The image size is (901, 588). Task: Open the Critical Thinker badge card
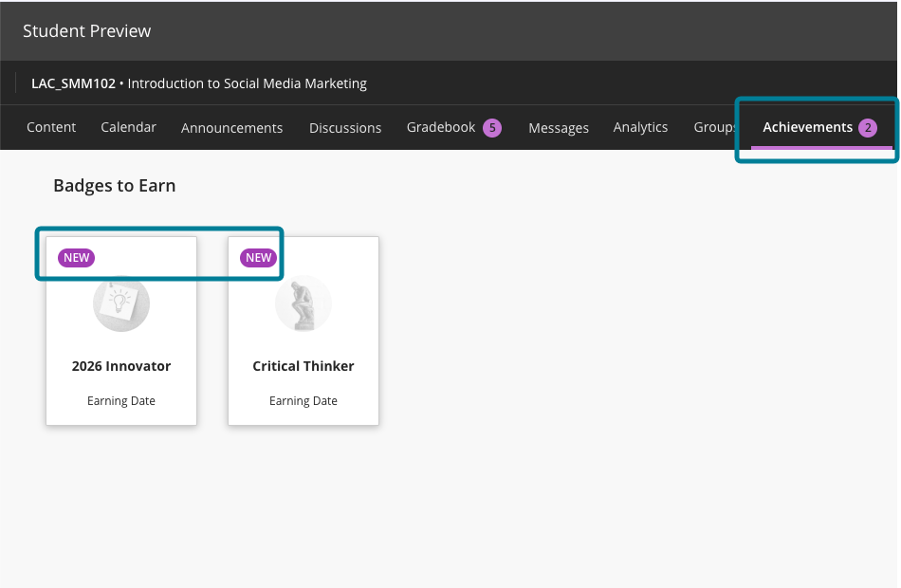point(303,332)
